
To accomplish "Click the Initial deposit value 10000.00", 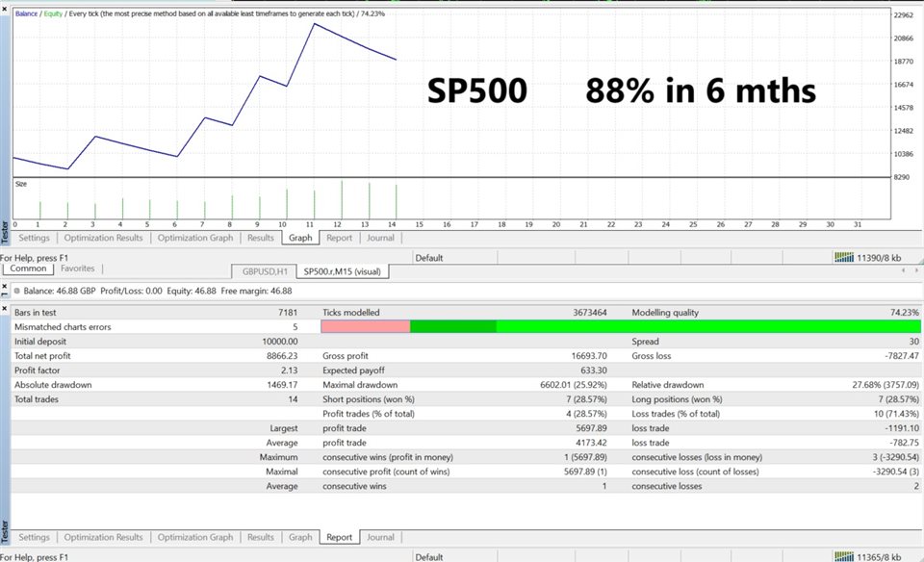I will point(280,341).
